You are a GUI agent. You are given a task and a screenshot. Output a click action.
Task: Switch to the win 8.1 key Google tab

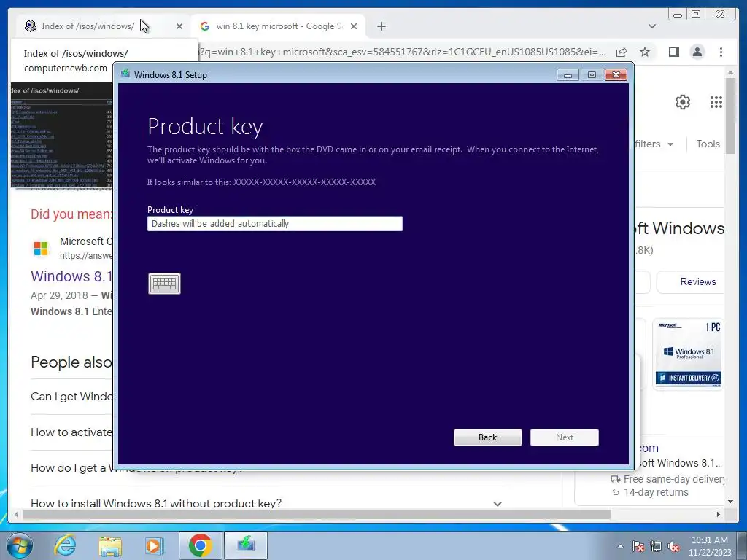279,26
